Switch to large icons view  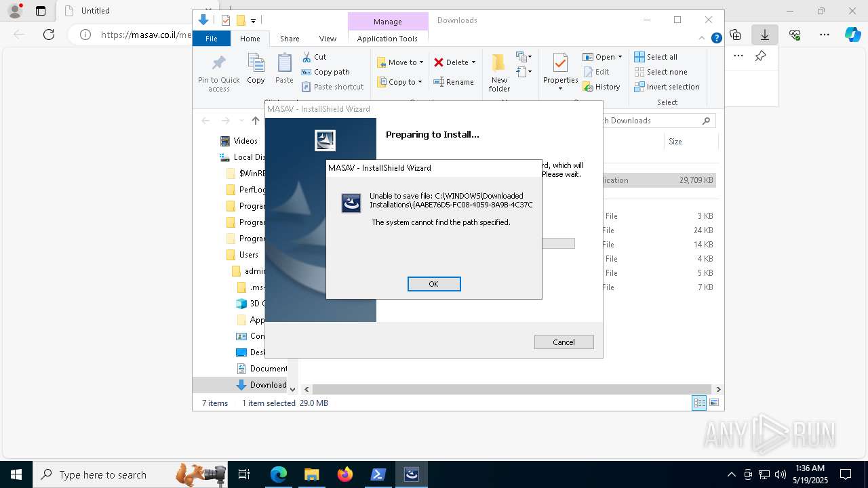click(714, 403)
